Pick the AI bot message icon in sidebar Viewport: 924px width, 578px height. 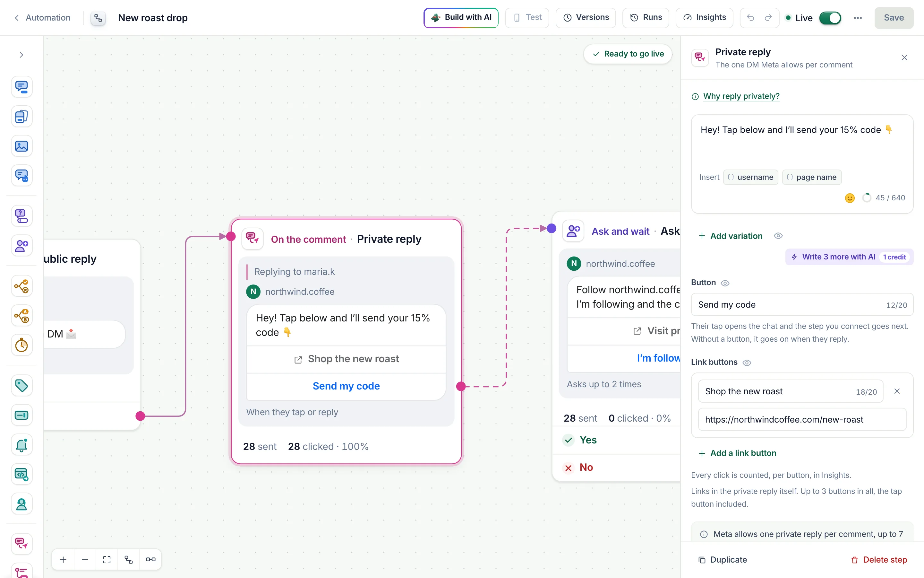pos(22,175)
